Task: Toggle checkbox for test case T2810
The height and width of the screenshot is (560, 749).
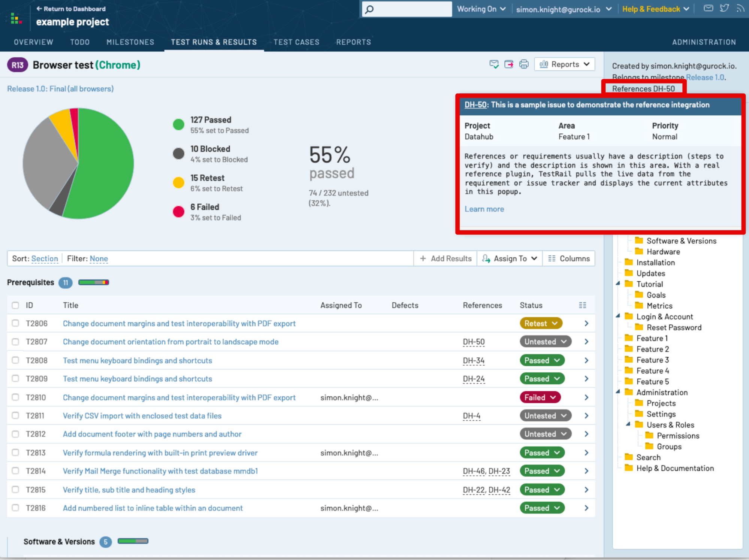Action: click(15, 397)
